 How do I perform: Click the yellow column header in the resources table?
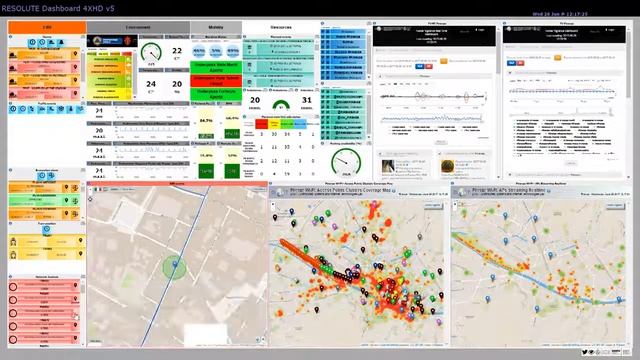point(274,123)
